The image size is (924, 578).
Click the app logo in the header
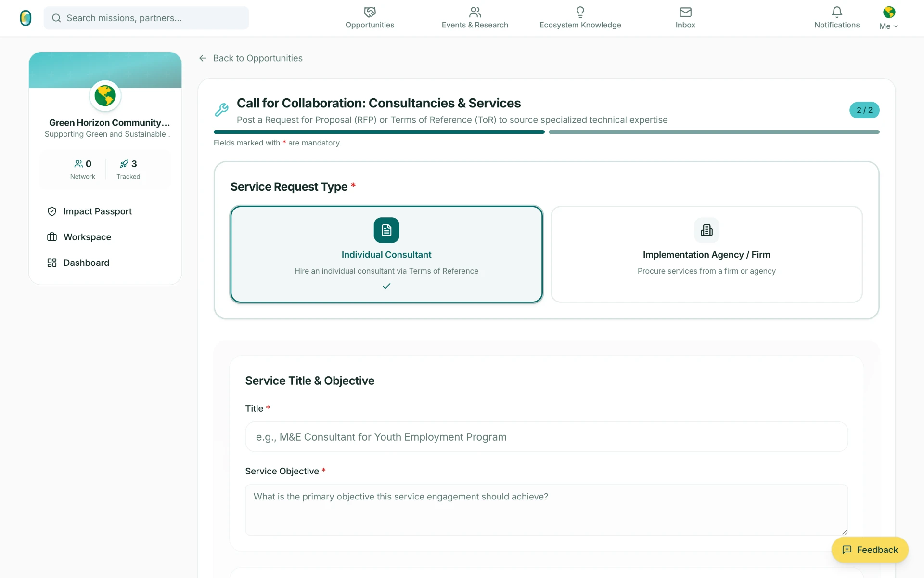[26, 18]
